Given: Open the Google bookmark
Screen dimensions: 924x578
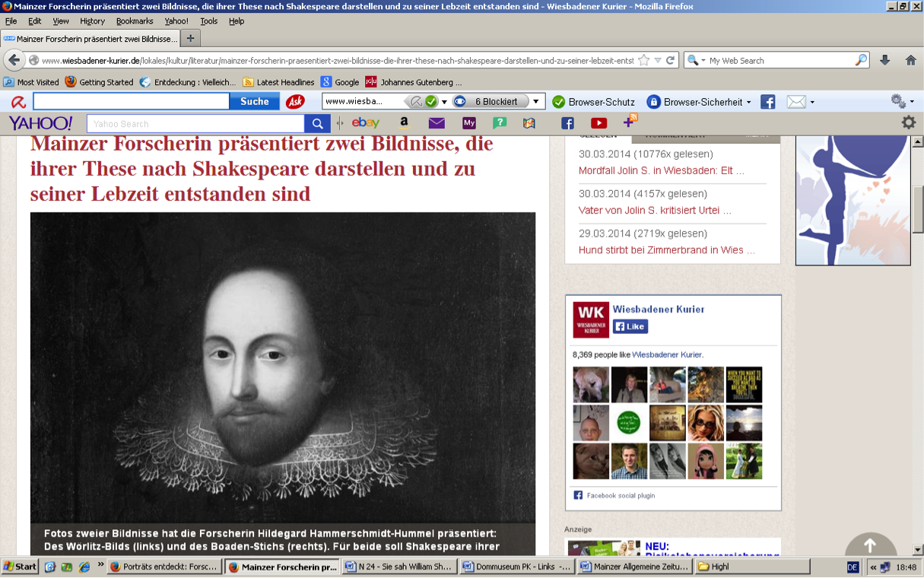Looking at the screenshot, I should [x=340, y=82].
